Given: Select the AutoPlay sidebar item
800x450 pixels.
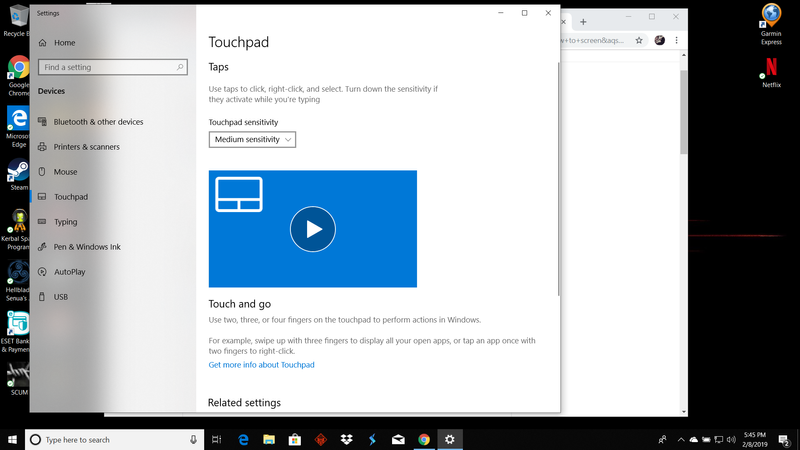Looking at the screenshot, I should point(69,272).
